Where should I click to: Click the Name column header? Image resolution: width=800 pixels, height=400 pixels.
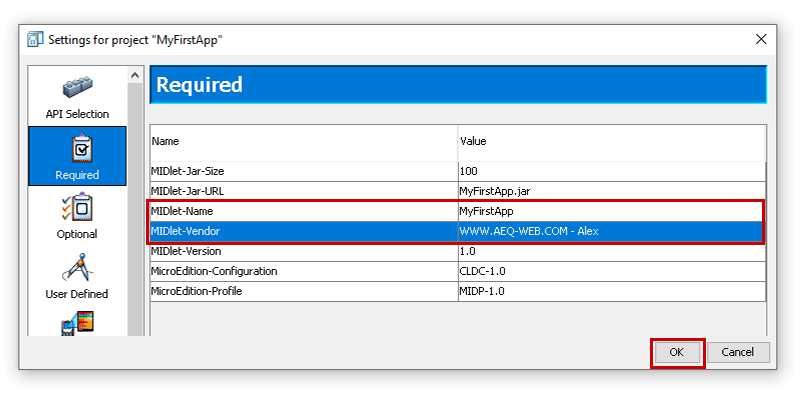coord(304,142)
